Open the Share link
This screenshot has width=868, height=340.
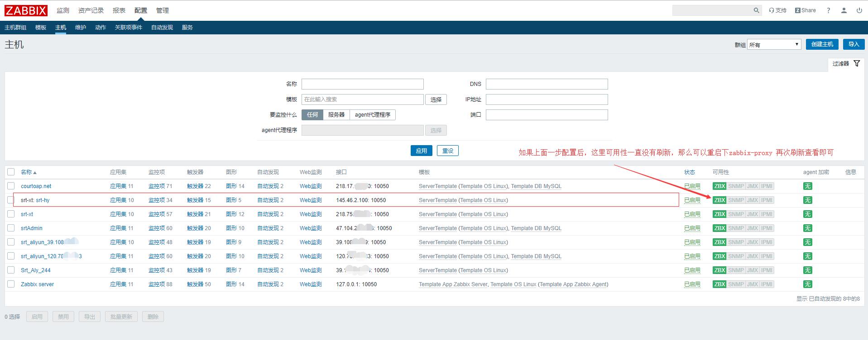pyautogui.click(x=805, y=10)
